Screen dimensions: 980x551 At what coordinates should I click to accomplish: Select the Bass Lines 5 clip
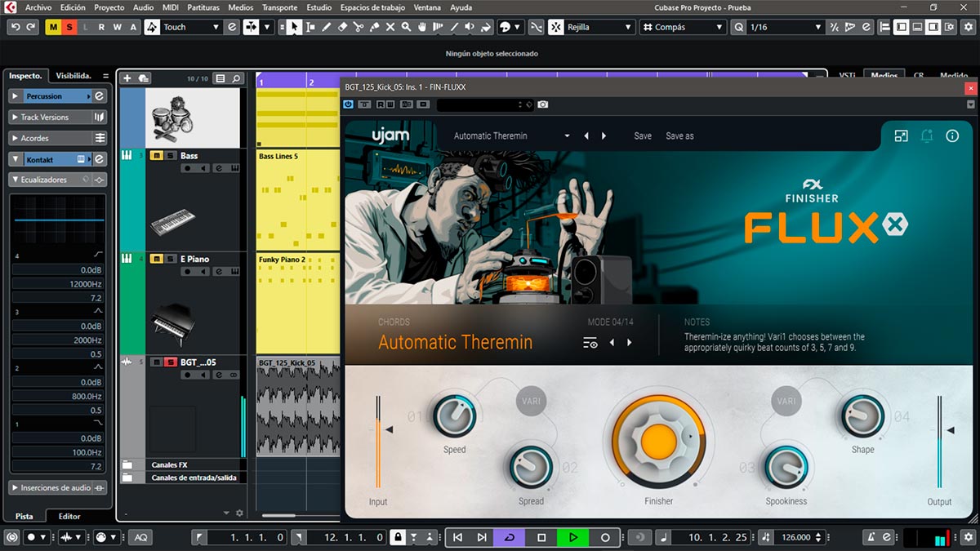click(297, 199)
